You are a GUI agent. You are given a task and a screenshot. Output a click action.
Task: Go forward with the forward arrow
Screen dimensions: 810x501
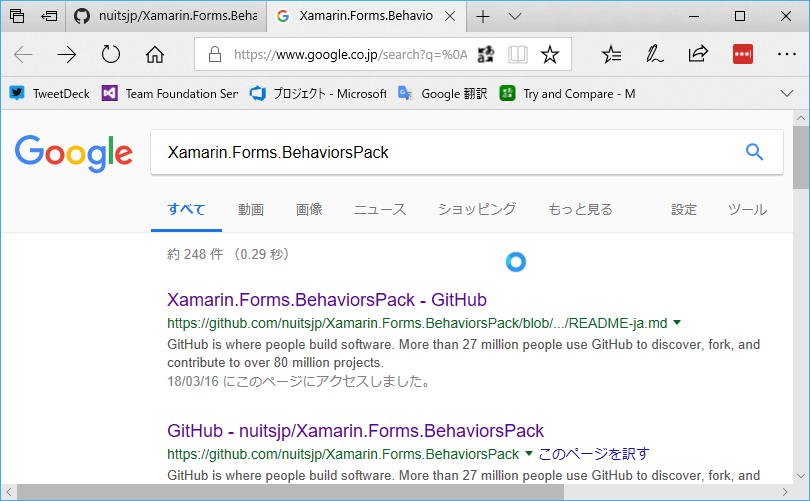[67, 54]
